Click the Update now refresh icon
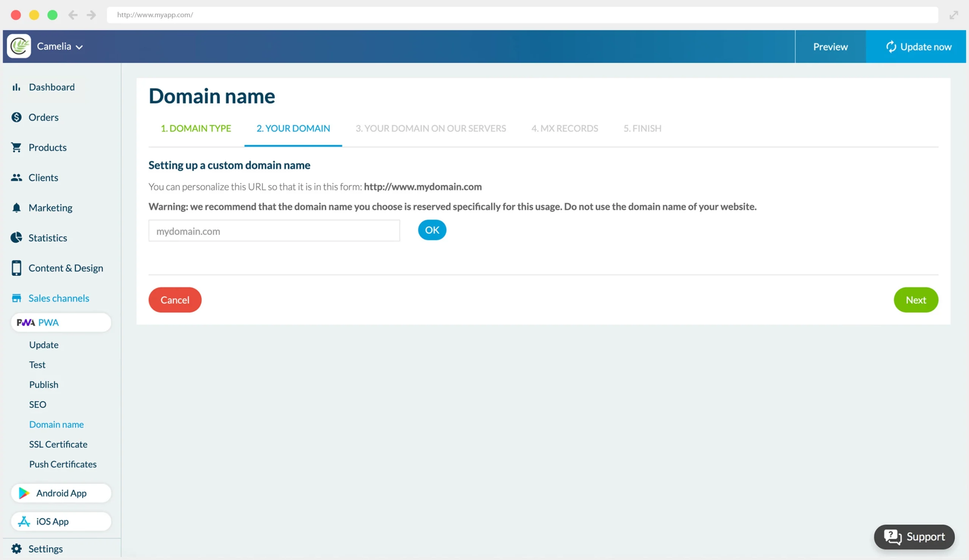 (x=891, y=47)
